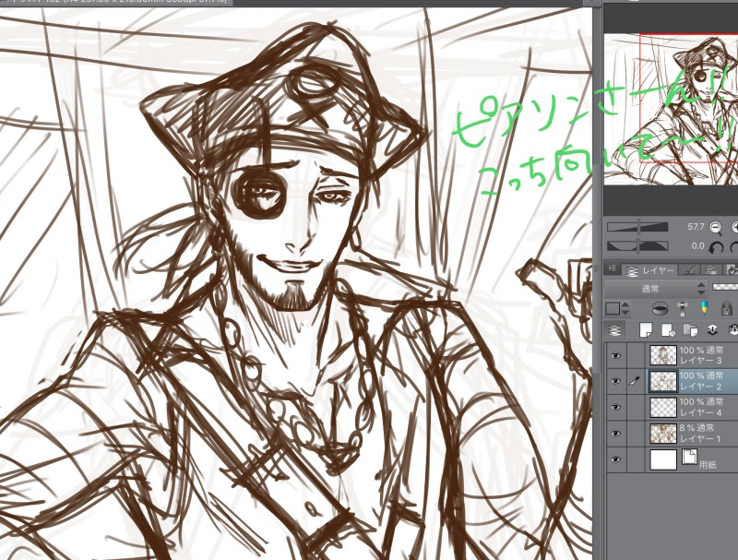Adjust the navigator zoom slider
Viewport: 738px width, 560px height.
[637, 227]
